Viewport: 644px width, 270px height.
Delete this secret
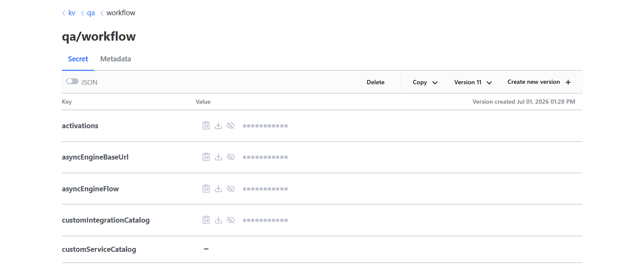pyautogui.click(x=375, y=82)
